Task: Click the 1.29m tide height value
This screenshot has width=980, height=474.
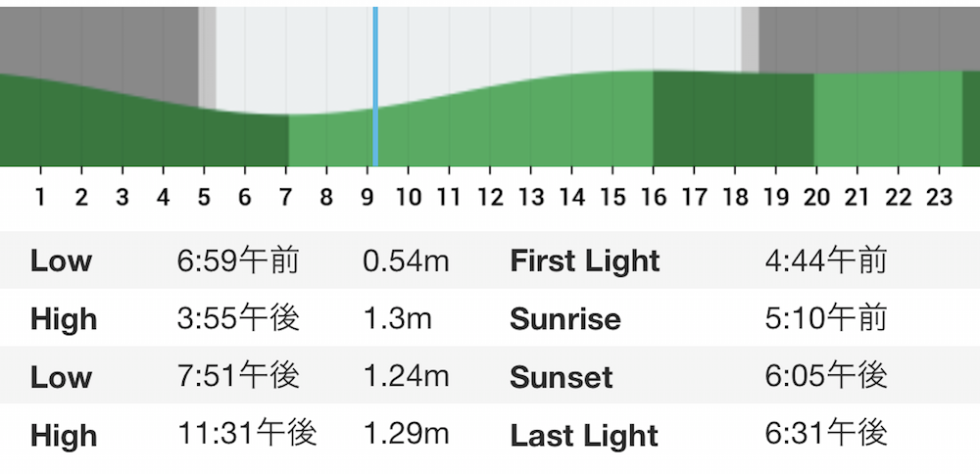Action: pyautogui.click(x=406, y=435)
